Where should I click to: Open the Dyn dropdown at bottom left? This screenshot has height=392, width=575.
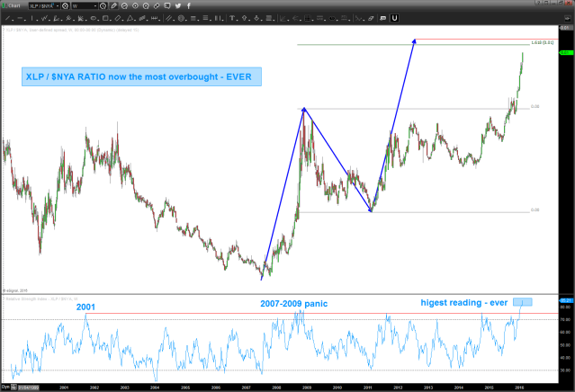9,387
